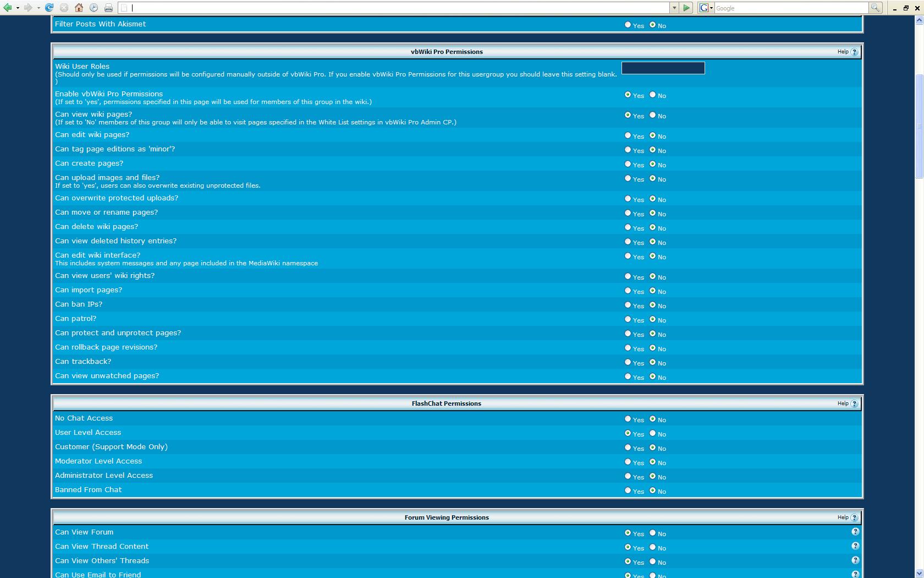Click the green Go arrow button
924x578 pixels.
coord(686,8)
